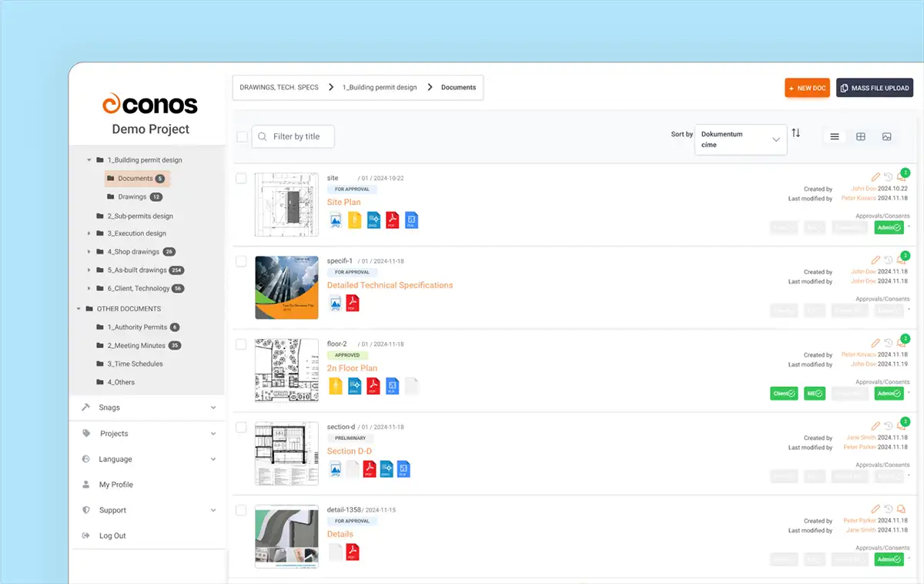This screenshot has width=924, height=584.
Task: Focus the Filter by title field
Action: [x=293, y=136]
